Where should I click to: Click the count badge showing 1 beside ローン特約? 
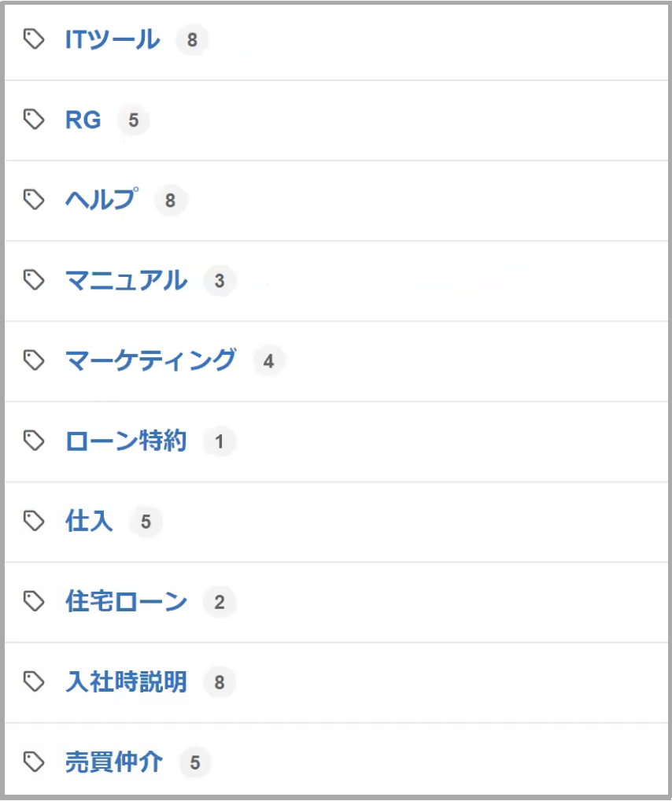[x=219, y=441]
